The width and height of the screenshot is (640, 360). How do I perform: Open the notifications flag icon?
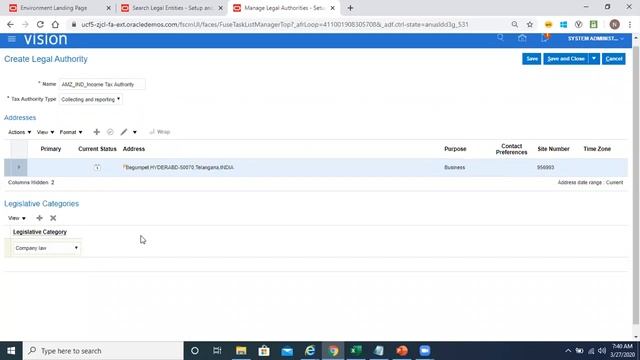[545, 38]
